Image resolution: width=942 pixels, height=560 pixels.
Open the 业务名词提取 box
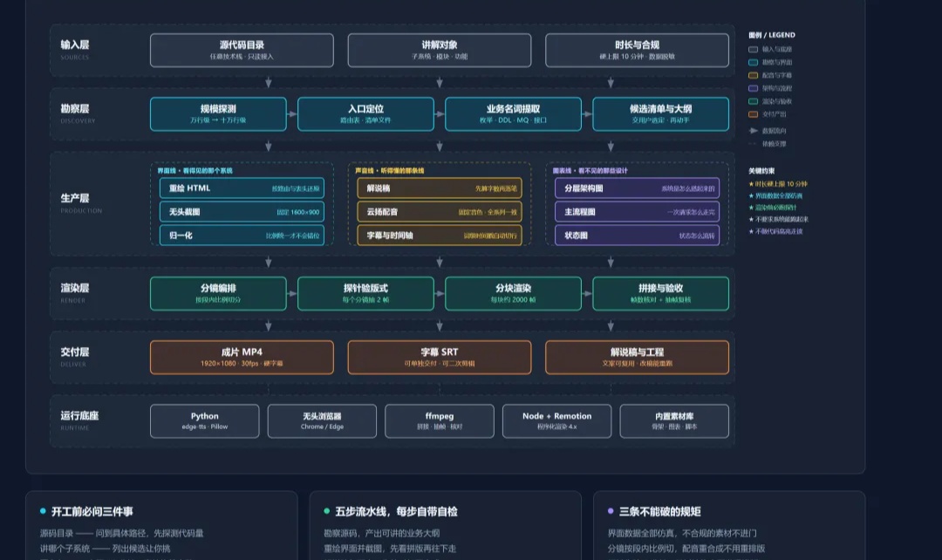tap(513, 113)
